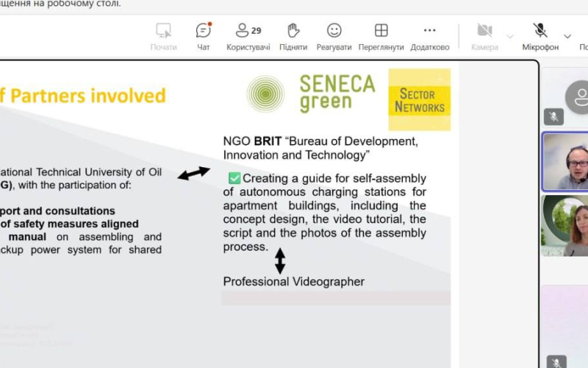The width and height of the screenshot is (588, 368).
Task: Click the SENECA green logo text
Action: (337, 93)
